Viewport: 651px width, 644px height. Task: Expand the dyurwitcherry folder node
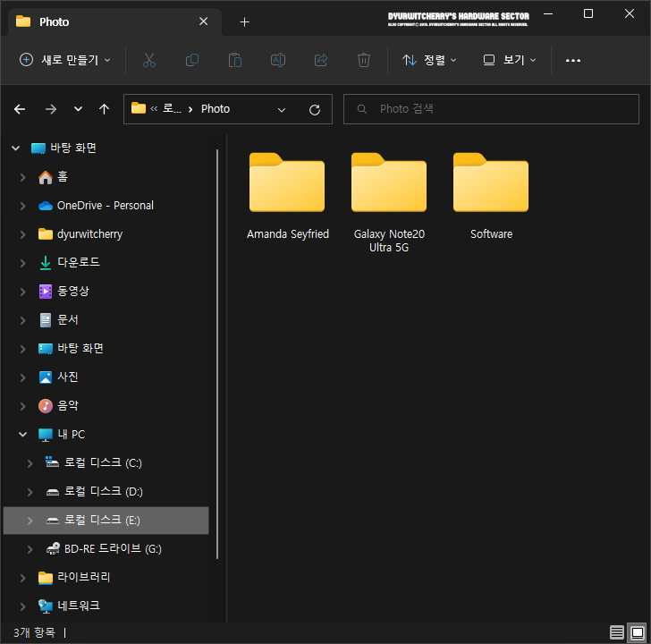[x=23, y=234]
